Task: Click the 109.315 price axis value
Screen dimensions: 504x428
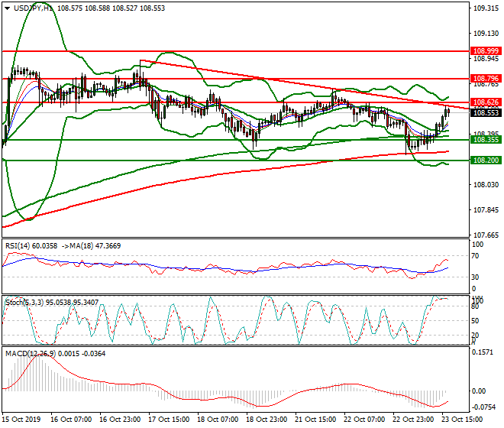Action: tap(486, 8)
